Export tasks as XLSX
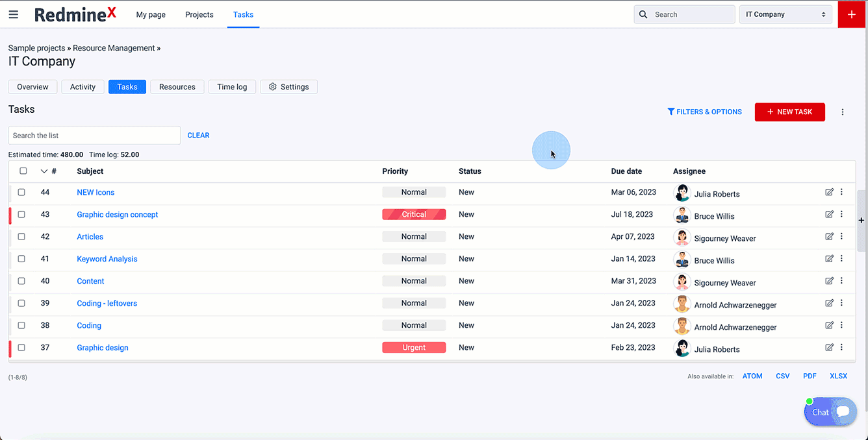The width and height of the screenshot is (868, 440). tap(838, 376)
